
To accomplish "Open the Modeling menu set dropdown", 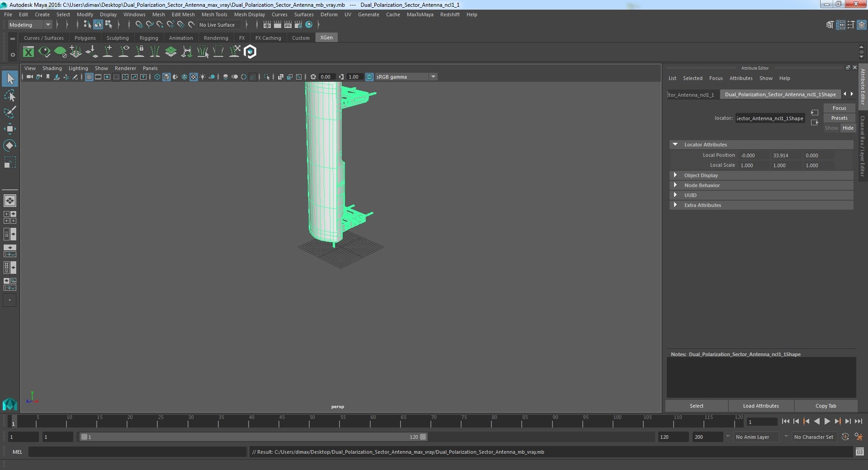I will [x=30, y=25].
